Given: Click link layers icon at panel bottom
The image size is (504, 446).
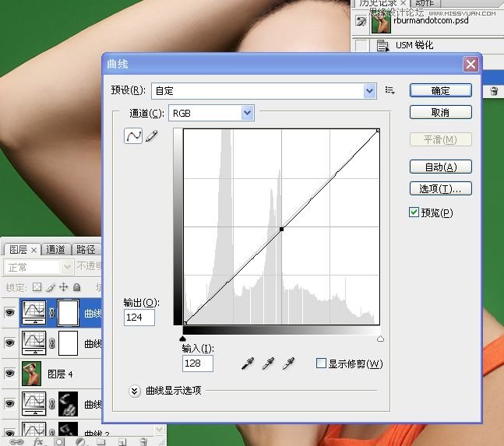Looking at the screenshot, I should tap(16, 442).
